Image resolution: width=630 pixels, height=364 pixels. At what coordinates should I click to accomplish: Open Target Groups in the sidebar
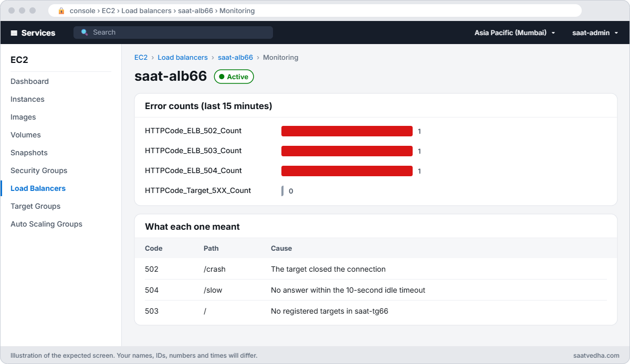[35, 206]
